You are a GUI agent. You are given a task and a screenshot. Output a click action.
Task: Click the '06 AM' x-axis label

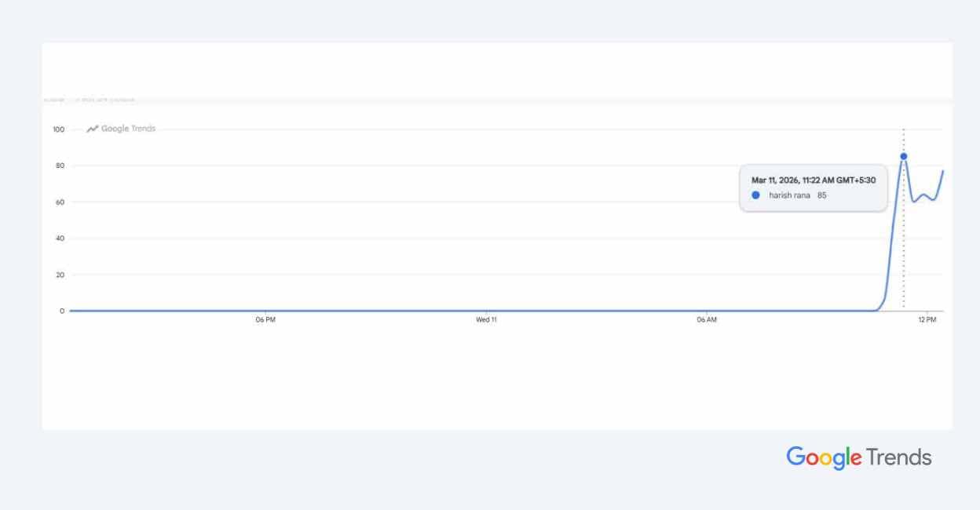click(x=707, y=320)
